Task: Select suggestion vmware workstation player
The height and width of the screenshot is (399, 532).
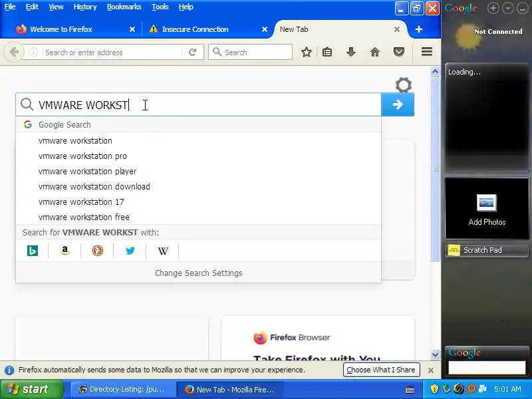Action: [x=198, y=171]
